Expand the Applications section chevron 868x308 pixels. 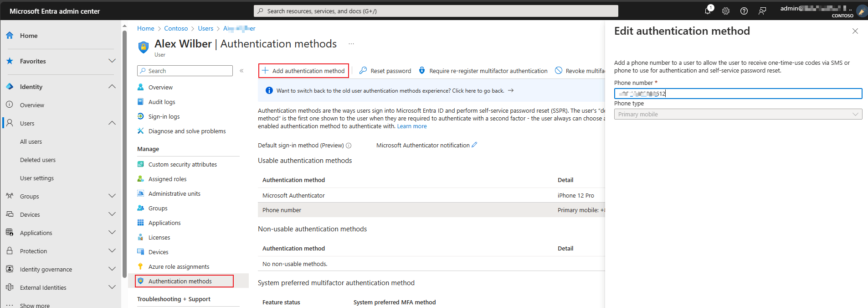[x=112, y=232]
